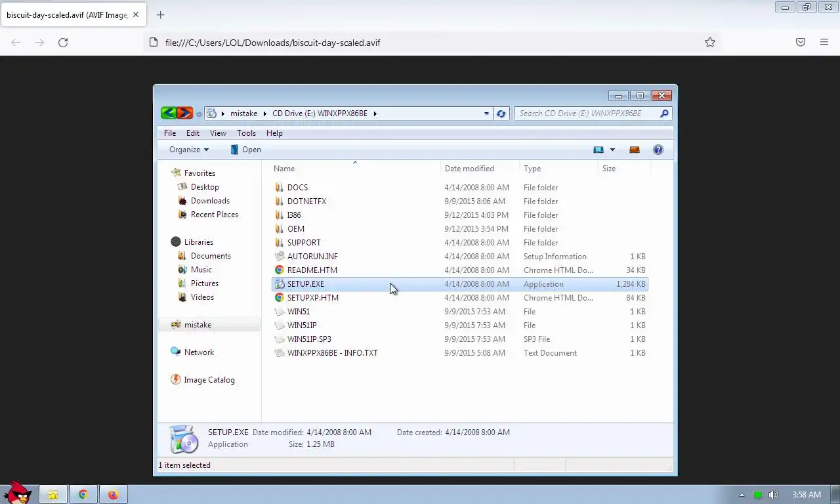
Task: Select the OEM folder icon
Action: [280, 229]
